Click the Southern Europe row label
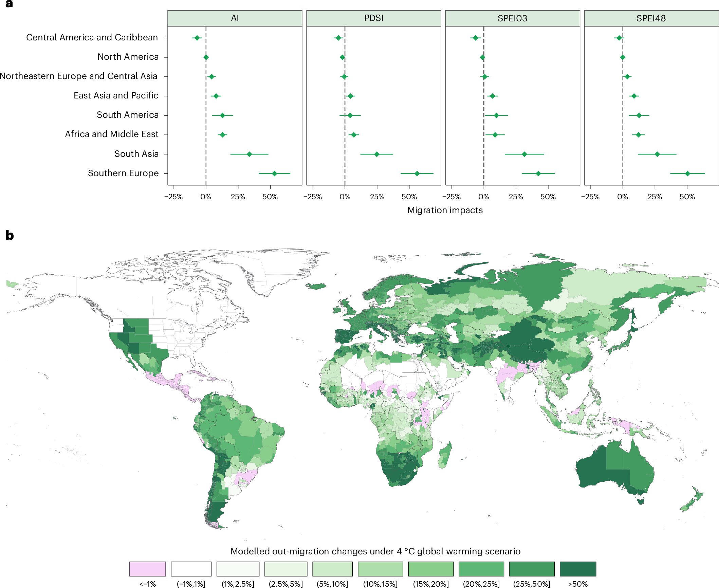The height and width of the screenshot is (588, 719). pyautogui.click(x=123, y=173)
